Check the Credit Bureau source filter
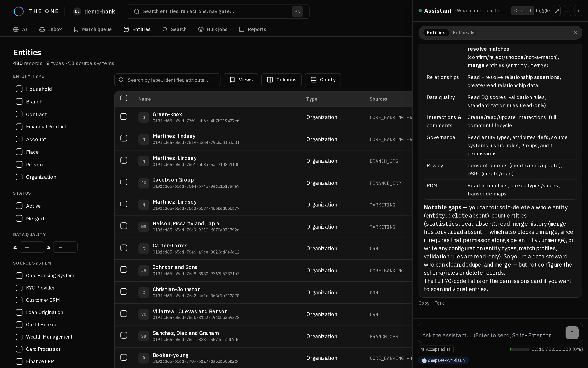The height and width of the screenshot is (368, 588). [19, 324]
